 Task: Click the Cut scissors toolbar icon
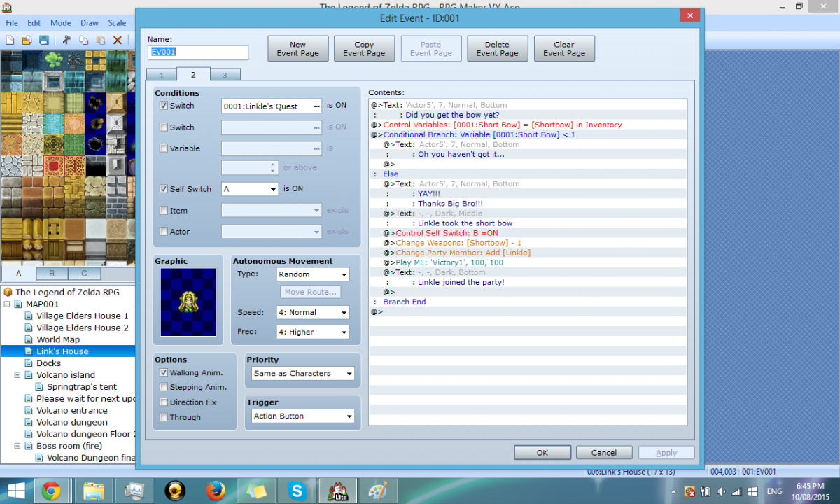tap(67, 41)
